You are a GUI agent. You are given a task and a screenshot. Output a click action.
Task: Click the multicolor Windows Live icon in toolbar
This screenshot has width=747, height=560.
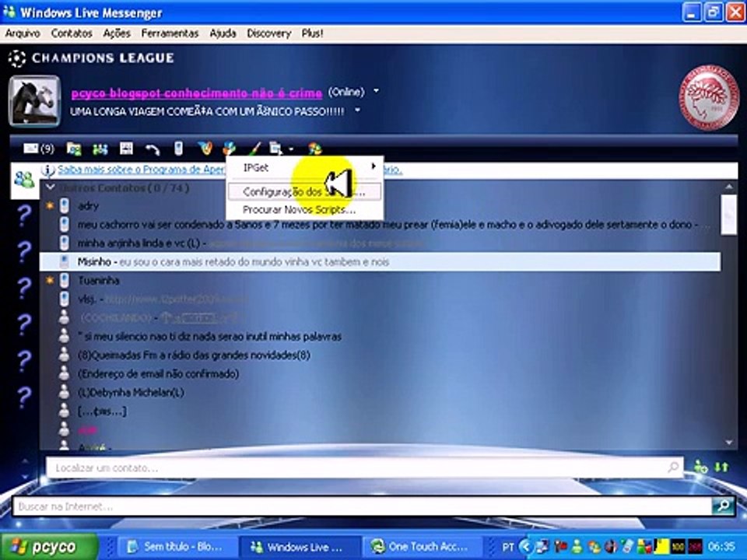click(x=314, y=149)
